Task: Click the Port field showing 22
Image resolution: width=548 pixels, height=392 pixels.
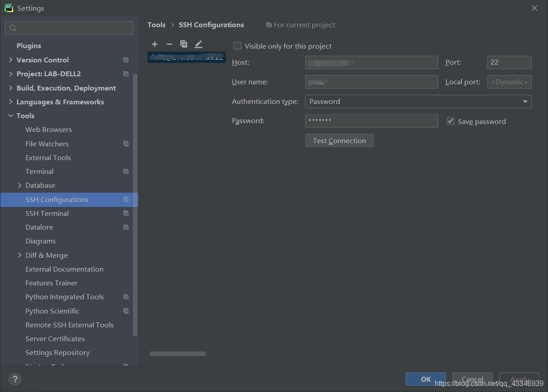Action: 509,62
